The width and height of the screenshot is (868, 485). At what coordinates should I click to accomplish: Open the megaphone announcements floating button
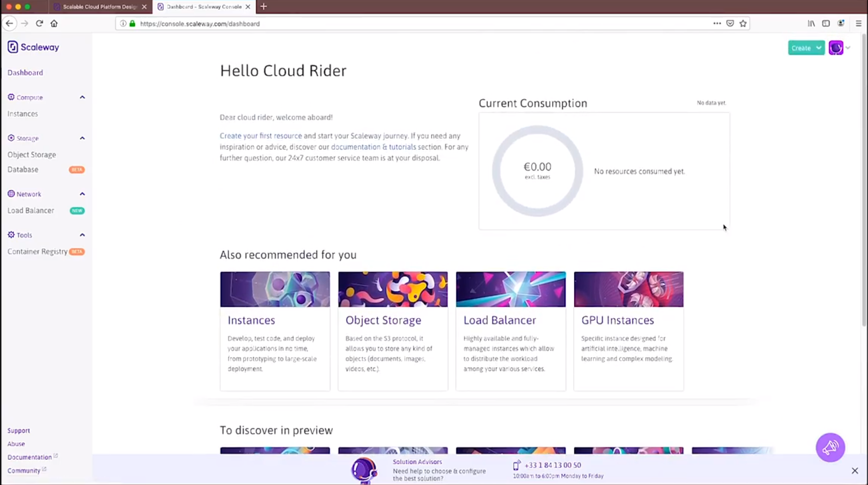830,447
